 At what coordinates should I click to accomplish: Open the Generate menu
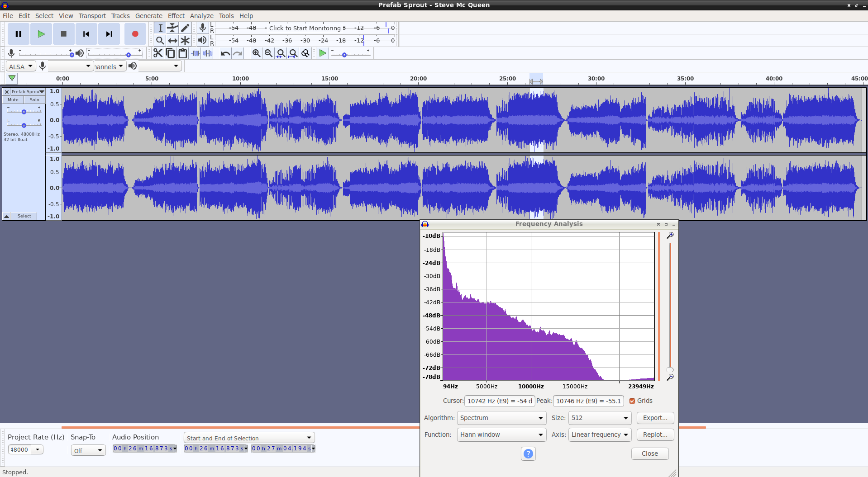point(148,16)
